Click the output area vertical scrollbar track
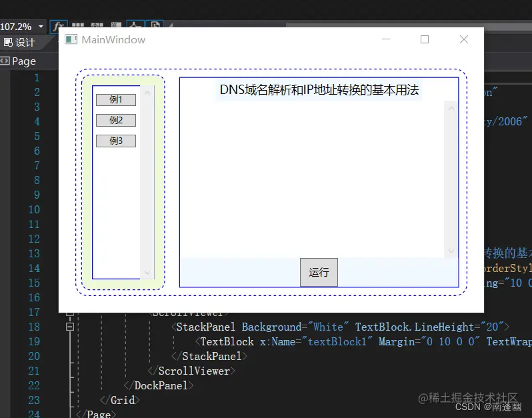Viewport: 532px width, 418px height. [x=451, y=180]
